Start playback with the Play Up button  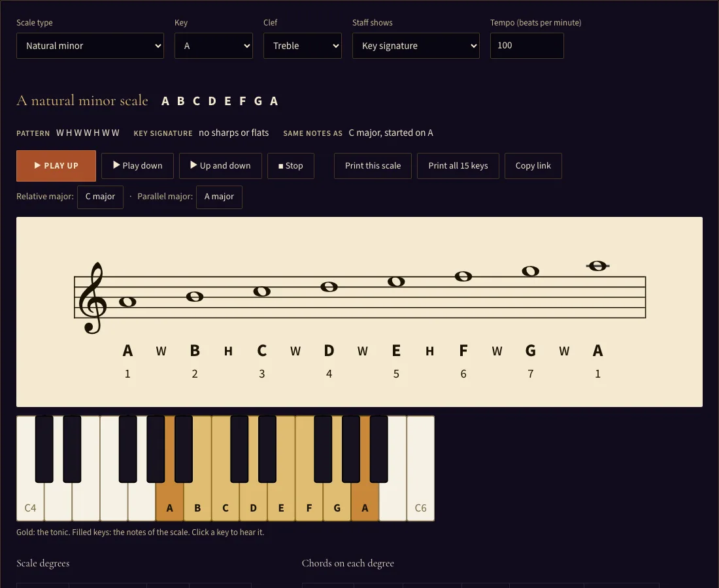(x=56, y=166)
